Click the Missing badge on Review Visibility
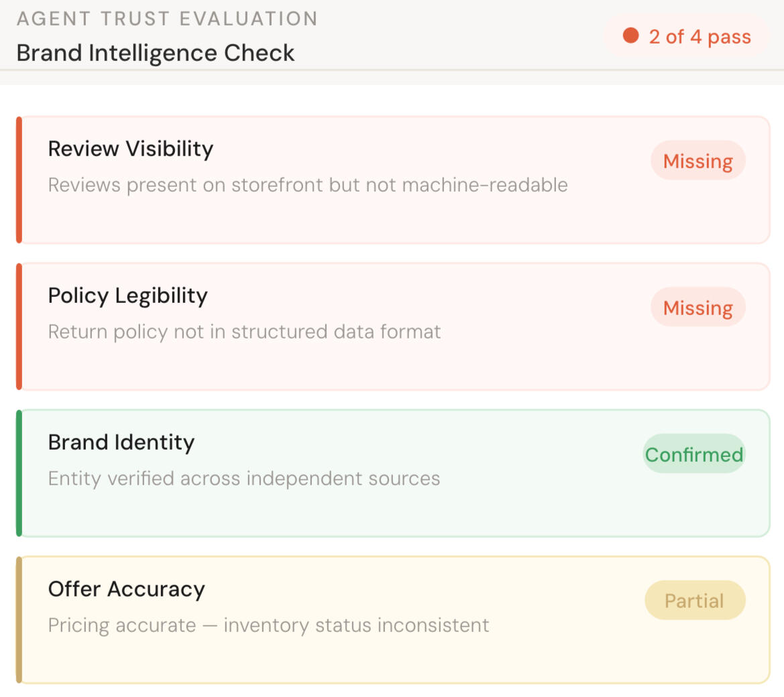Screen dimensions: 784x697 [x=697, y=161]
